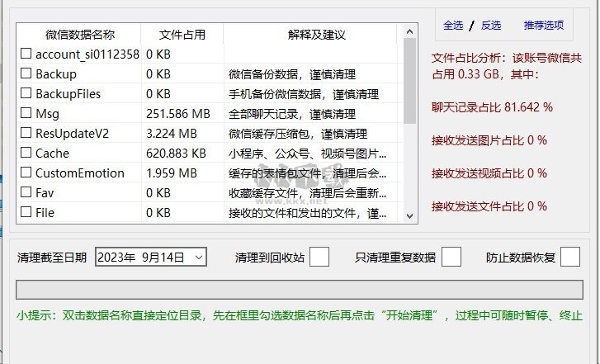Click the 1.959 MB size cell
This screenshot has height=364, width=600.
click(172, 173)
